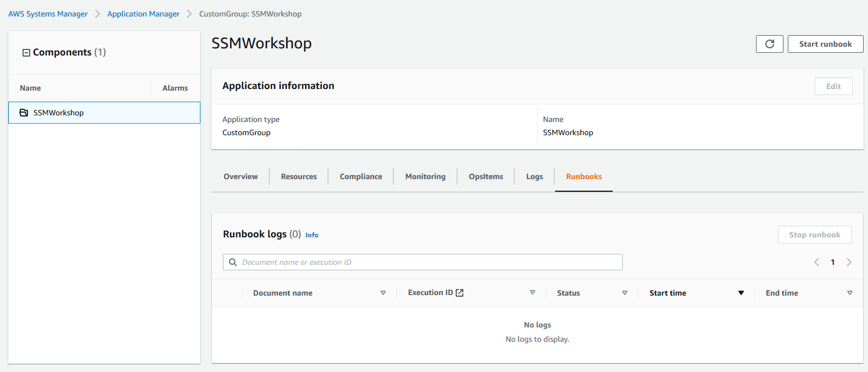868x372 pixels.
Task: Open the OpsItems tab
Action: pos(486,176)
